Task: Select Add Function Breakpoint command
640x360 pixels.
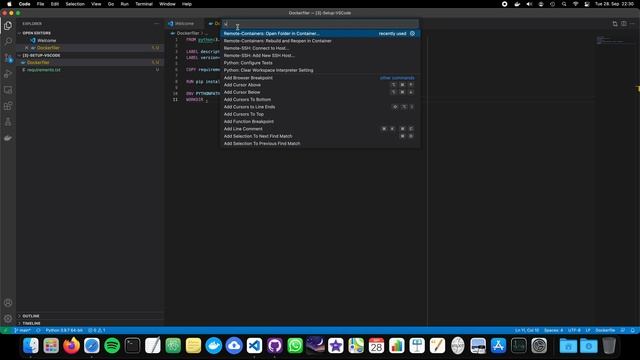Action: point(320,122)
